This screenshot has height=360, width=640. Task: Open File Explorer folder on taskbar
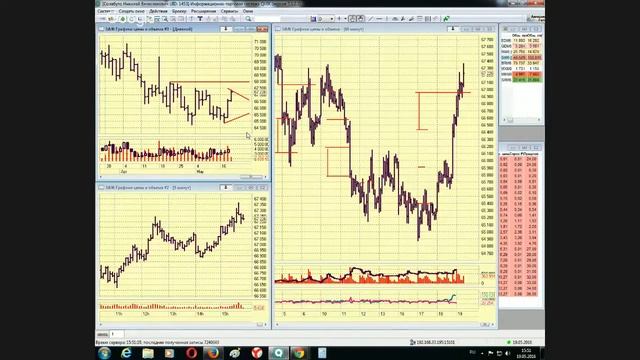click(148, 353)
